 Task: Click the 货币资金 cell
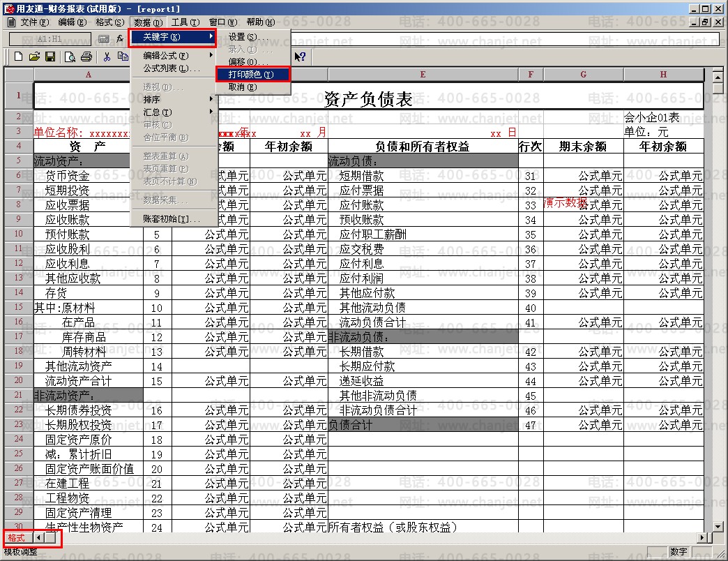click(89, 176)
